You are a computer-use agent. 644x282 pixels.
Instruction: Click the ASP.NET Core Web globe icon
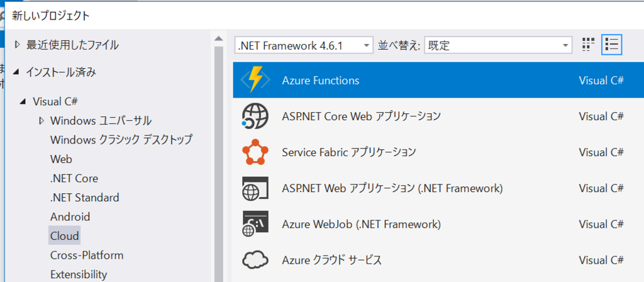tap(255, 116)
